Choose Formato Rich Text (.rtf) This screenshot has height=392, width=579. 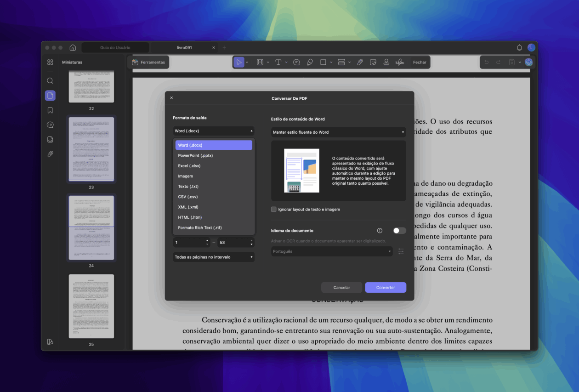tap(214, 228)
